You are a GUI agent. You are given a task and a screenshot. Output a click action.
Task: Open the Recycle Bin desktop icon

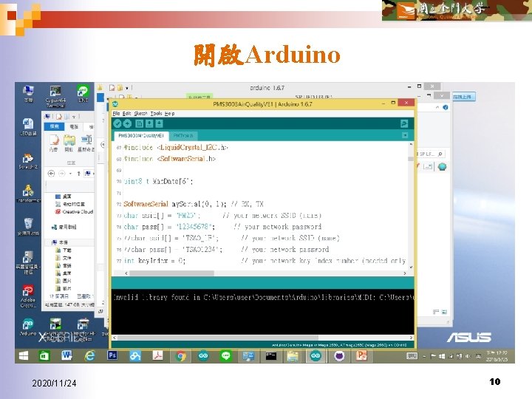coord(28,227)
